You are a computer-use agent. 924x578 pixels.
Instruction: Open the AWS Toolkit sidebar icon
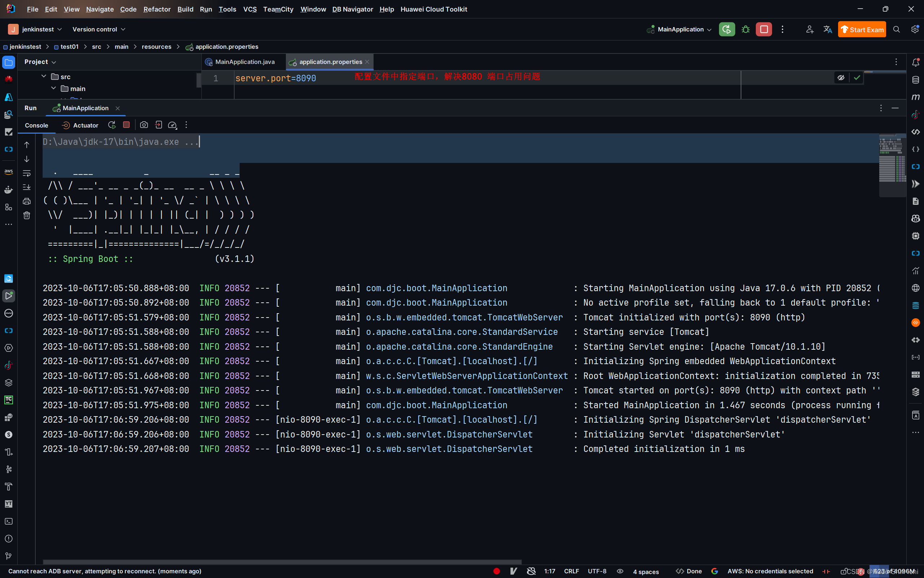8,172
